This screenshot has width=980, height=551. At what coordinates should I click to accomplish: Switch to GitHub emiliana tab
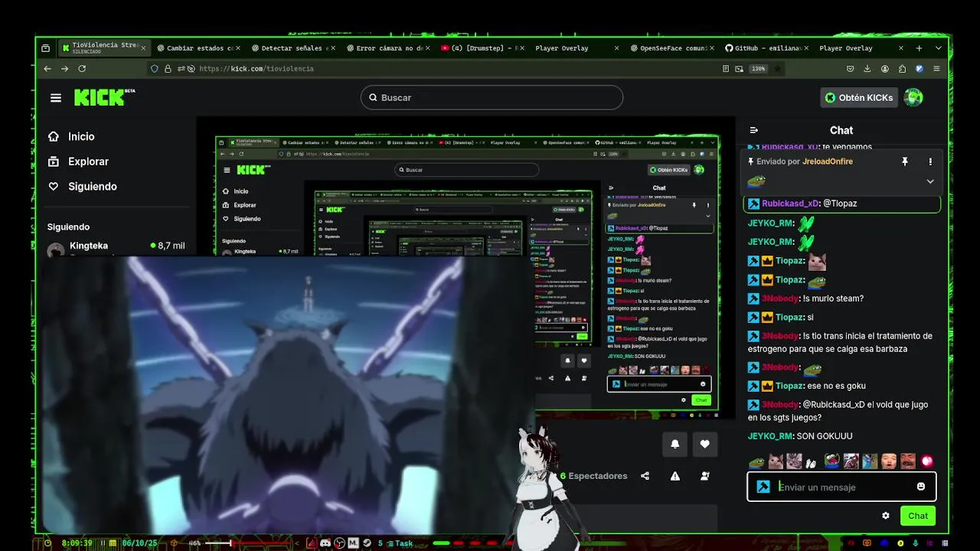[767, 48]
